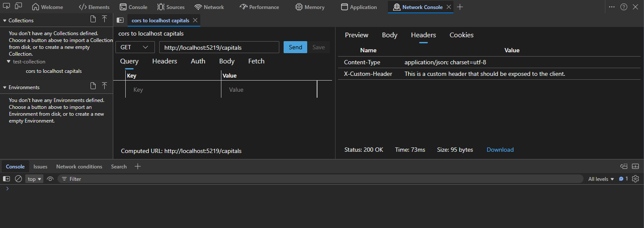The image size is (644, 228).
Task: Close the Network Console tab
Action: 449,7
